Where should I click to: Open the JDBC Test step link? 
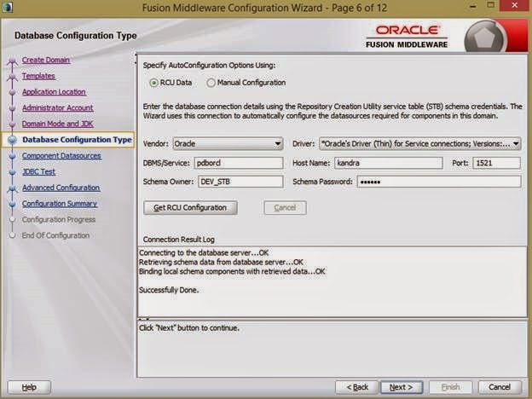(x=38, y=171)
